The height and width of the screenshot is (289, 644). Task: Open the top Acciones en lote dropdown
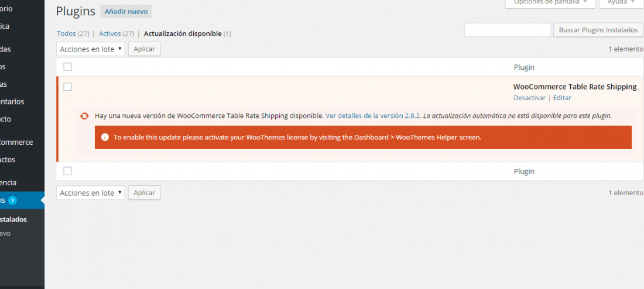(91, 49)
